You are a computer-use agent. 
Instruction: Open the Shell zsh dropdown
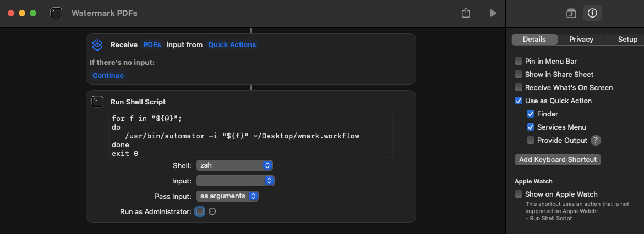(x=234, y=165)
